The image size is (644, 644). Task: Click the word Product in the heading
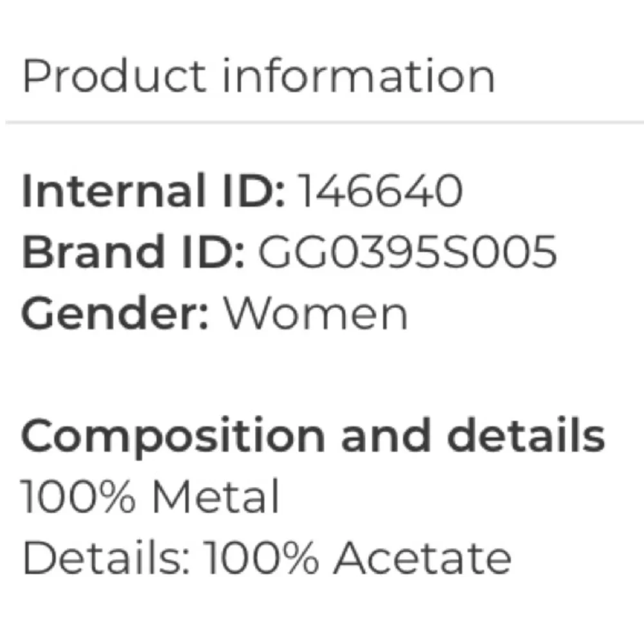coord(114,76)
